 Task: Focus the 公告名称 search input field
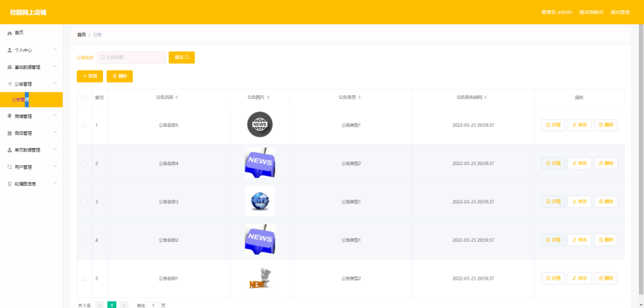tap(131, 57)
